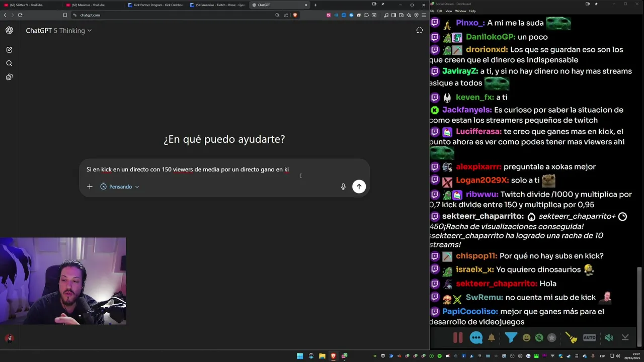Image resolution: width=644 pixels, height=362 pixels.
Task: Open Discord icon in system tray
Action: [448, 356]
